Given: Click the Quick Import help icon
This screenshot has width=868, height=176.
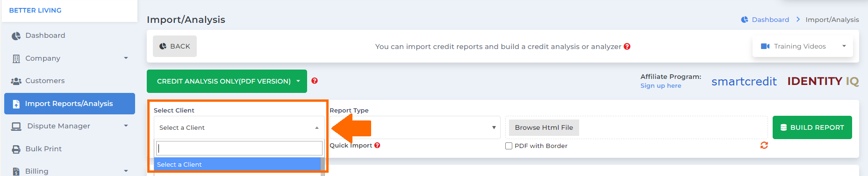Looking at the screenshot, I should (x=377, y=145).
